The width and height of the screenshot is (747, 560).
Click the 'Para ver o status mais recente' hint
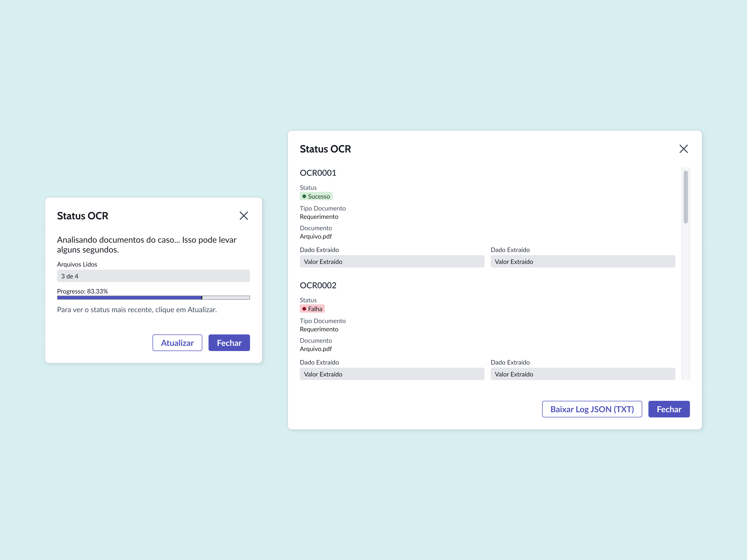pyautogui.click(x=137, y=310)
